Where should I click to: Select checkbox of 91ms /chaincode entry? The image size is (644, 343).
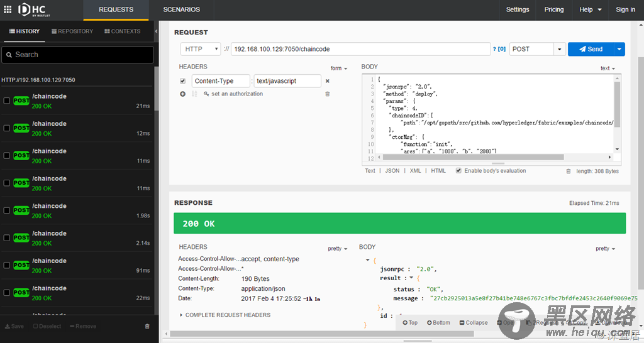point(6,265)
